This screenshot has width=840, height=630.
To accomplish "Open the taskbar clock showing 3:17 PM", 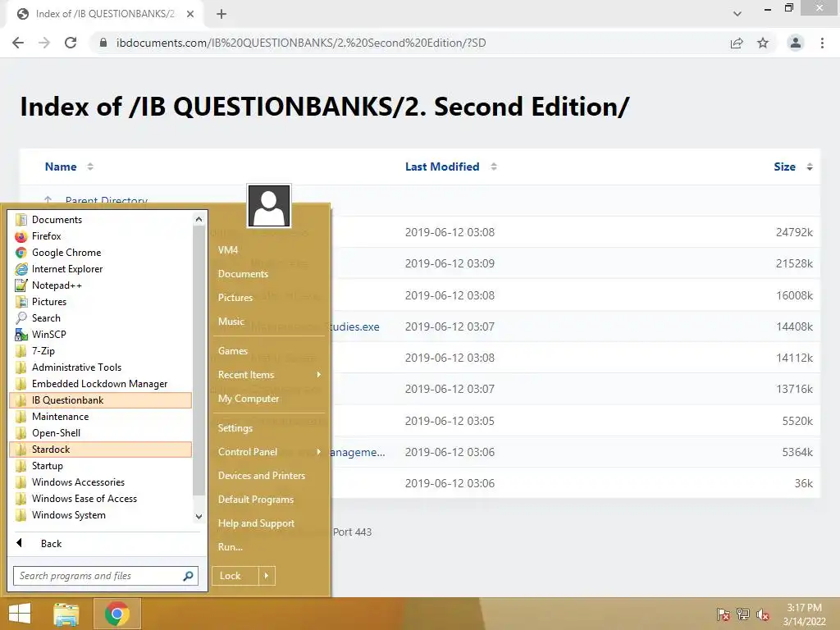I will [804, 614].
